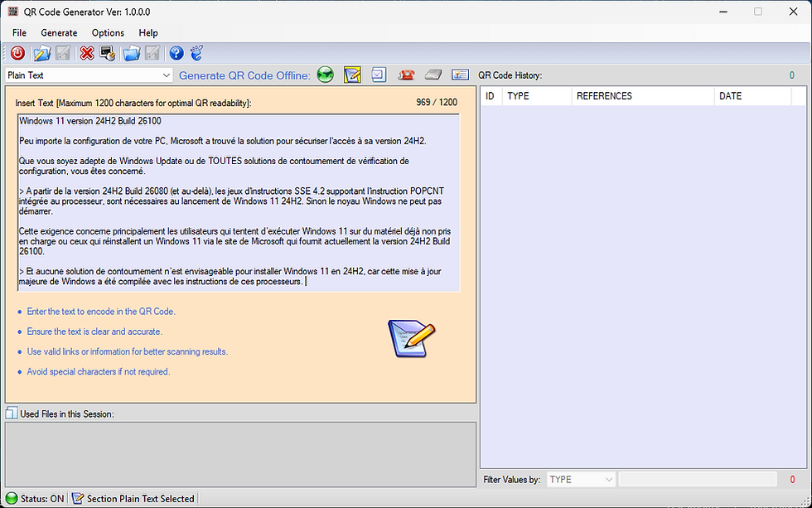Image resolution: width=812 pixels, height=508 pixels.
Task: Click the QR Code History label
Action: point(510,75)
